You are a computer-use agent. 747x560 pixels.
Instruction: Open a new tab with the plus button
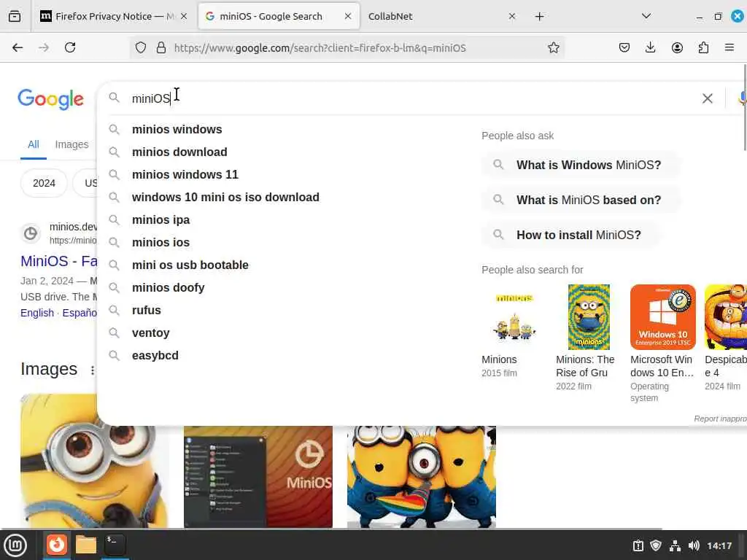pos(539,17)
